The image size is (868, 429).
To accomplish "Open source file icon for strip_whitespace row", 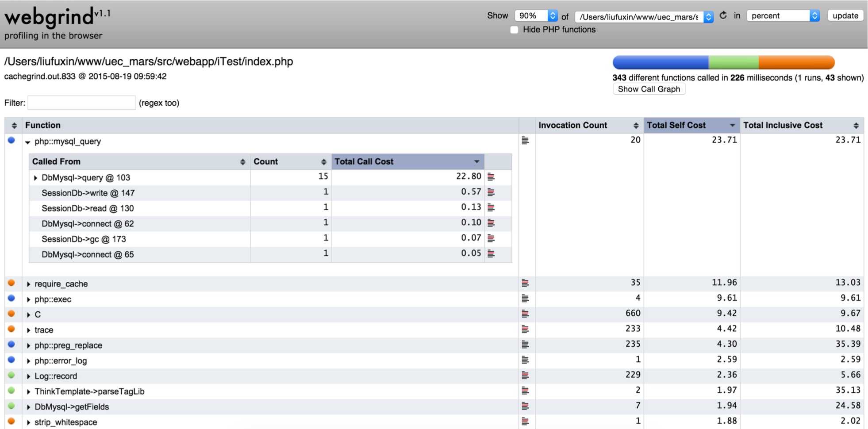I will (x=525, y=421).
